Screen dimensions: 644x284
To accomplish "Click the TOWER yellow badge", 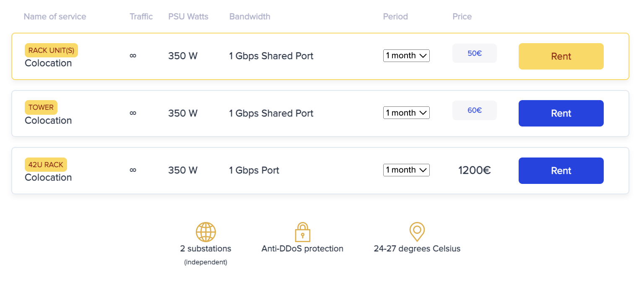I will coord(41,107).
